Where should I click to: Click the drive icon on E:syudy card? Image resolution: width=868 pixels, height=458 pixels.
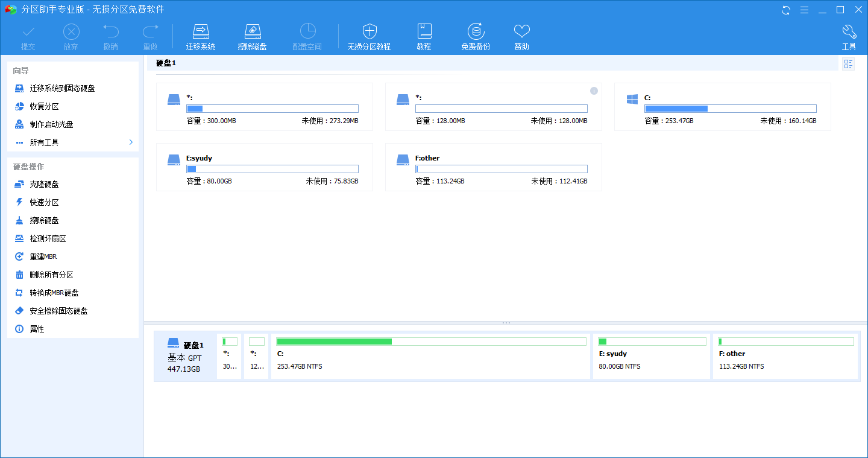[x=174, y=160]
